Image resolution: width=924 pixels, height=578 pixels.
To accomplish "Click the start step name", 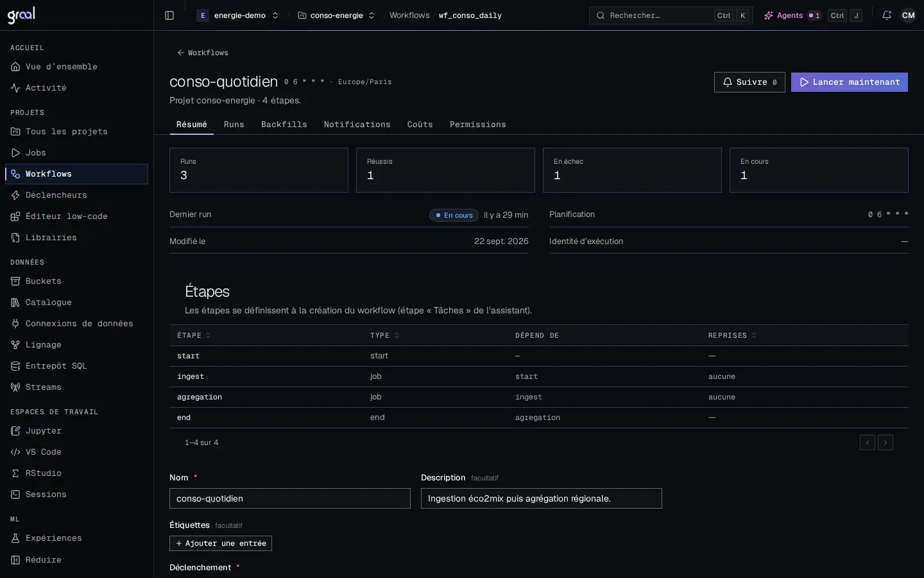I will click(188, 356).
